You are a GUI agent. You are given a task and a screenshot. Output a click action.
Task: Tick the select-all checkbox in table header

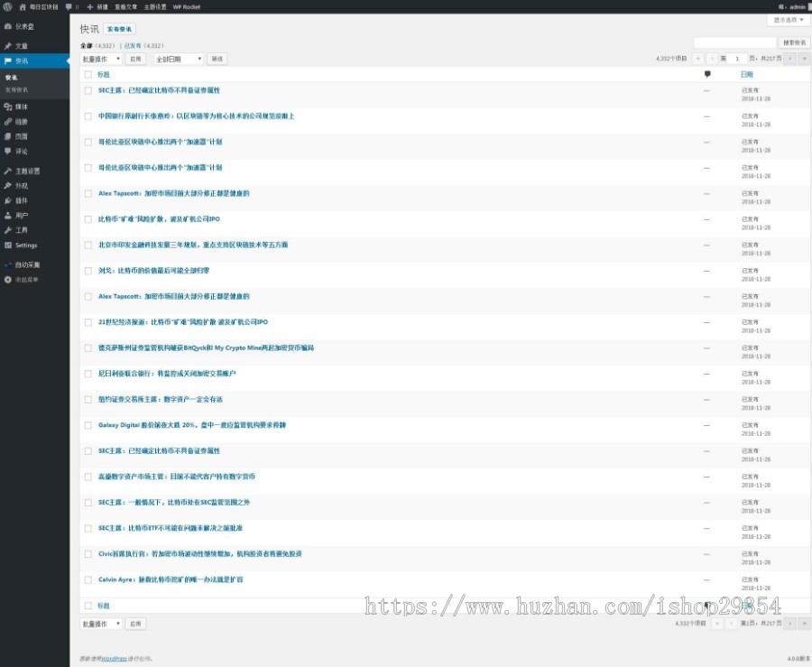88,74
